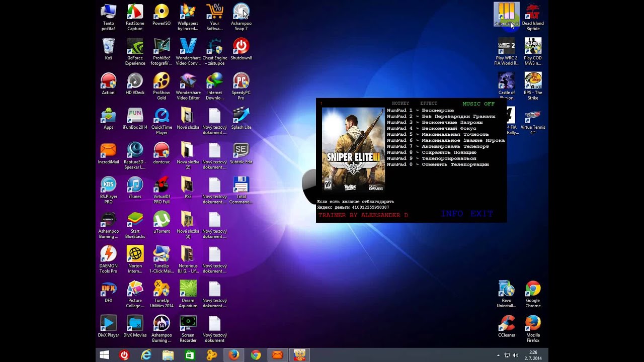Viewport: 644px width, 362px height.
Task: Select the Total Commander icon
Action: (241, 190)
